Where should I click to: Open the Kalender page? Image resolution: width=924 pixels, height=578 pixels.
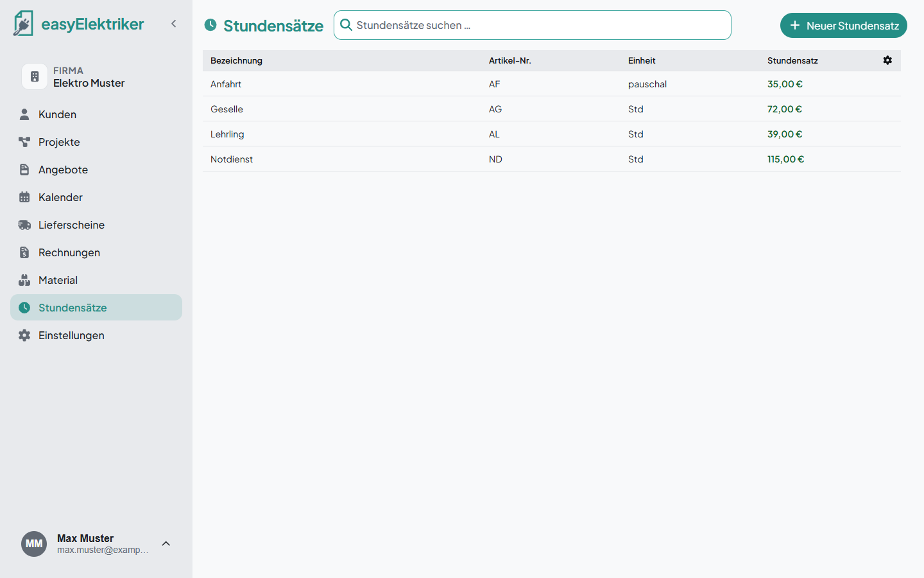(x=96, y=197)
